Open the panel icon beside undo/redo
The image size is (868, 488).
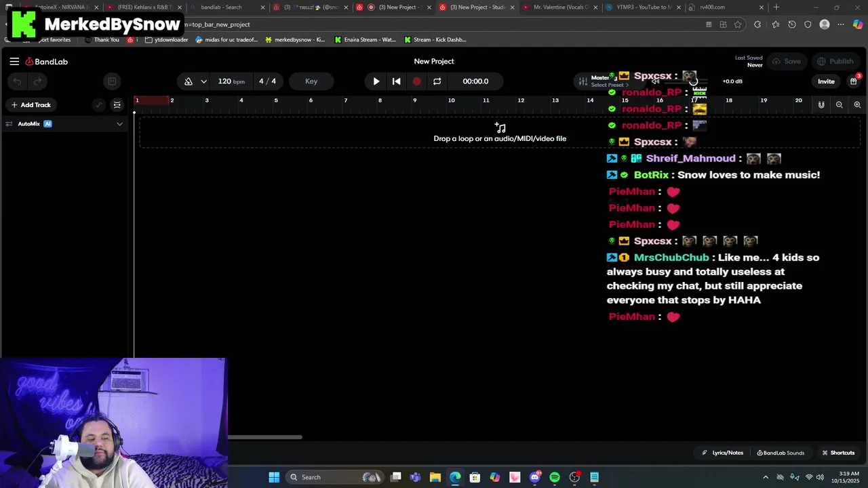(112, 81)
